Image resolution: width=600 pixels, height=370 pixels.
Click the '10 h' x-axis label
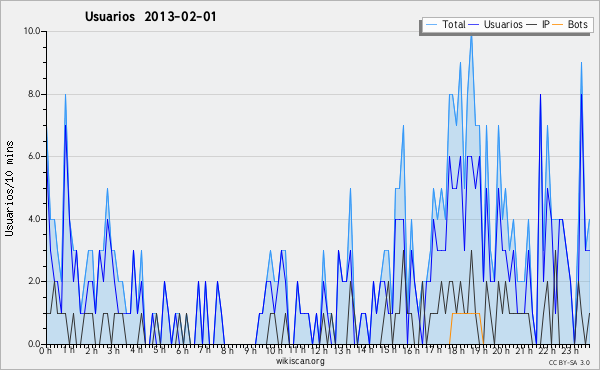point(274,350)
